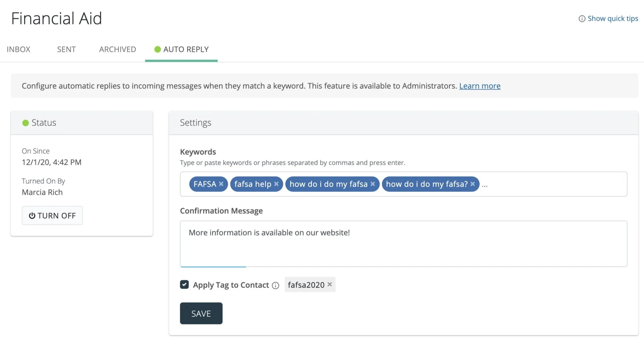This screenshot has width=644, height=362.
Task: Turn off the auto reply
Action: (x=52, y=215)
